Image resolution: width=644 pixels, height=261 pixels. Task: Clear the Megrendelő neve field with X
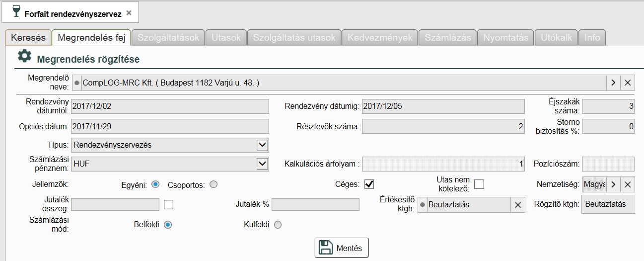click(627, 83)
